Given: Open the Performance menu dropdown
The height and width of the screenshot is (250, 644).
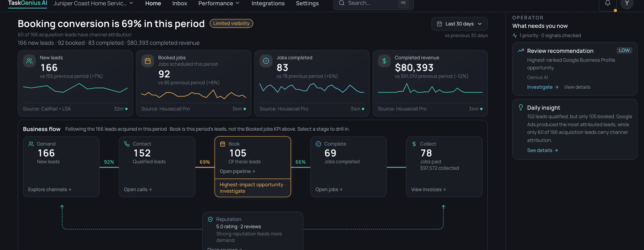Looking at the screenshot, I should pos(219,3).
